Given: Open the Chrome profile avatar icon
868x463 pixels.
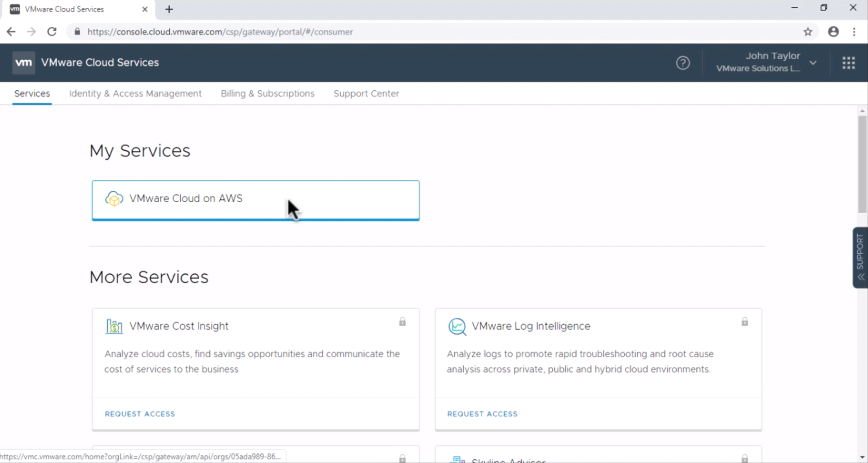Looking at the screenshot, I should point(833,32).
